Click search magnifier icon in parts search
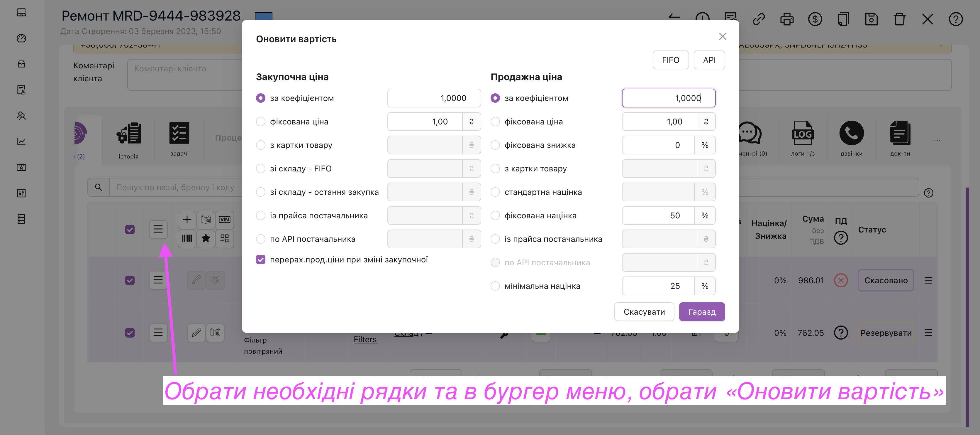The image size is (980, 435). click(x=99, y=187)
